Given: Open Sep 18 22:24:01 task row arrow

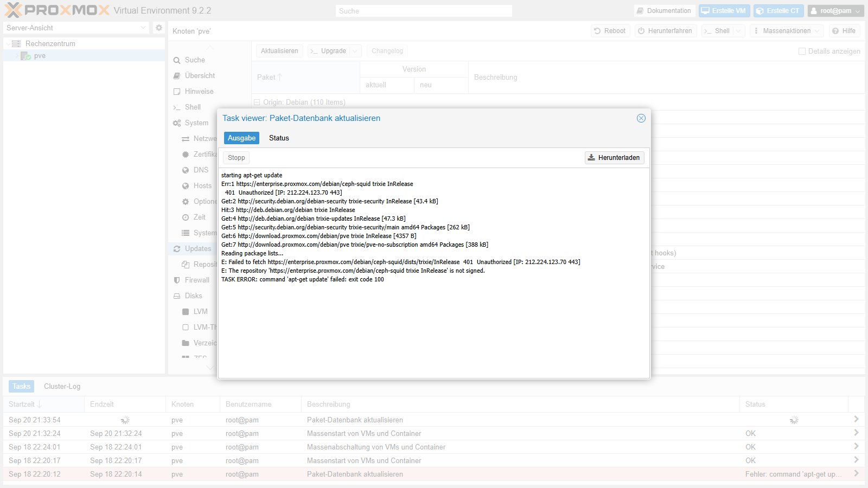Looking at the screenshot, I should click(856, 446).
